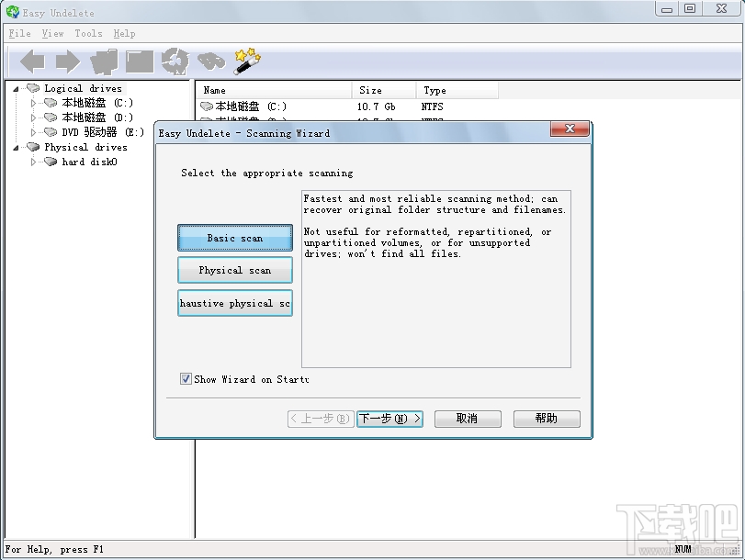This screenshot has width=745, height=560.
Task: Click the save toolbar icon
Action: [x=139, y=61]
